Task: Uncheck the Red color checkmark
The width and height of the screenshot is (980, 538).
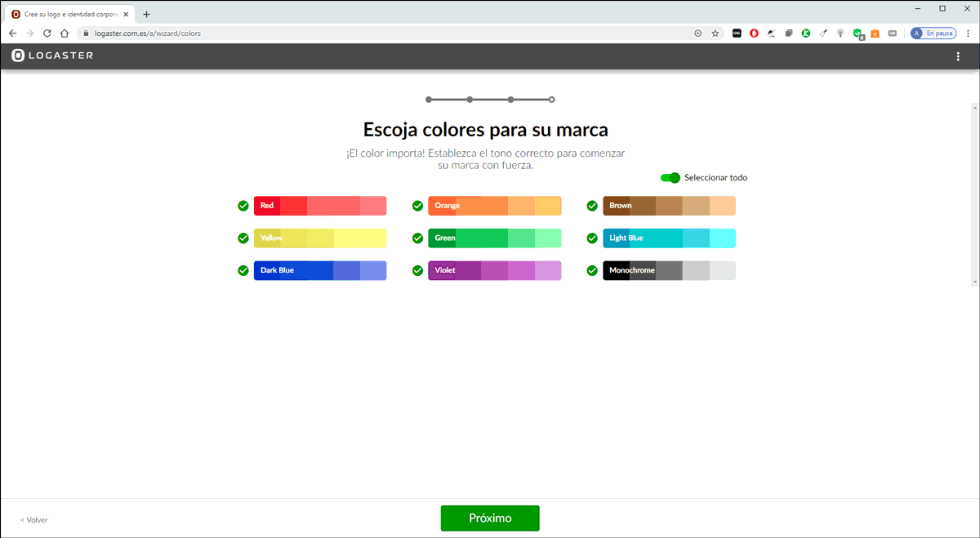Action: [x=243, y=206]
